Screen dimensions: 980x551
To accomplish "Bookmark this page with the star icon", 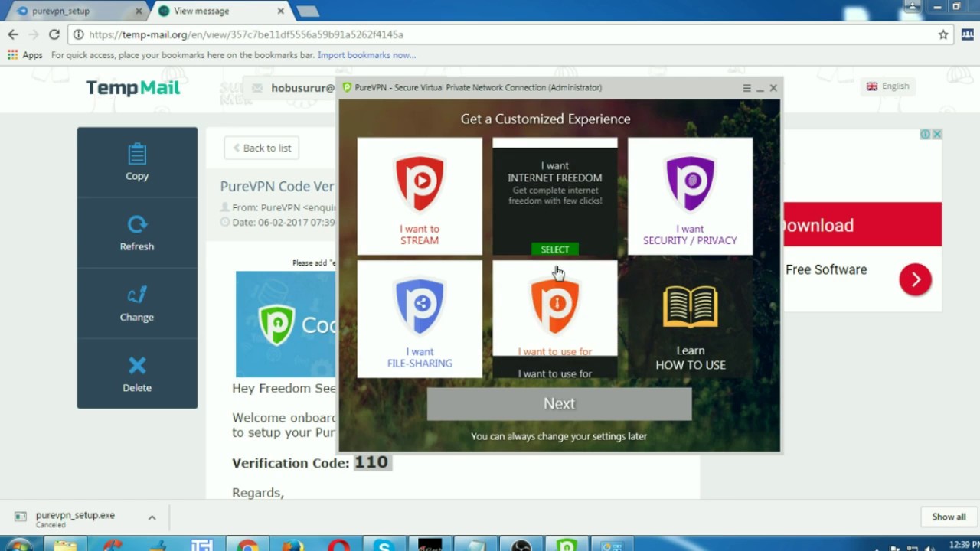I will [943, 34].
